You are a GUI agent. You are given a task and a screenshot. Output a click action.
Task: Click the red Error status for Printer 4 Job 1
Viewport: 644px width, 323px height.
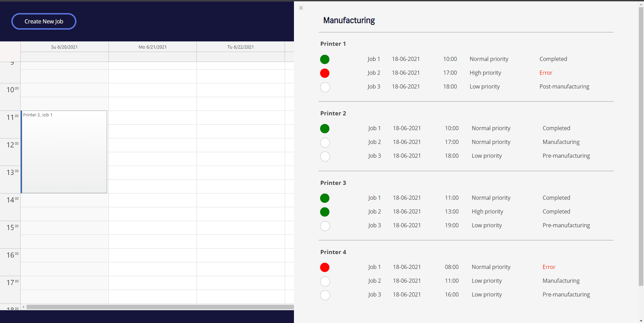click(x=549, y=267)
